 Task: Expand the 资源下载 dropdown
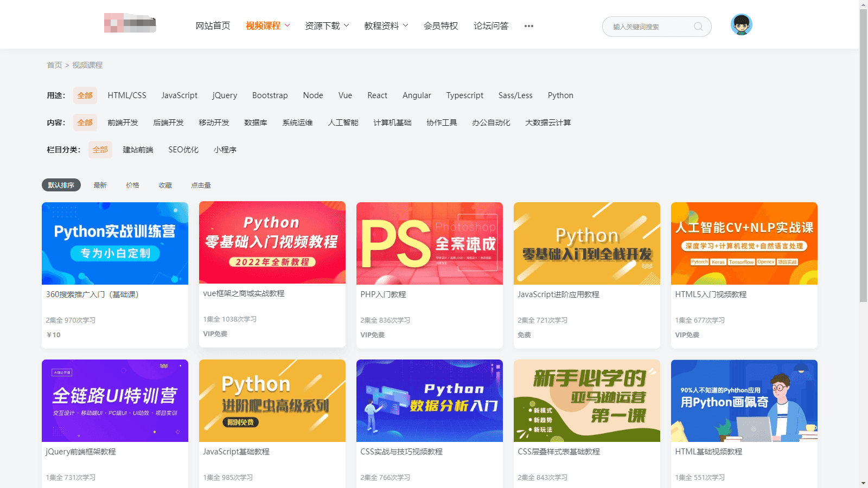327,25
